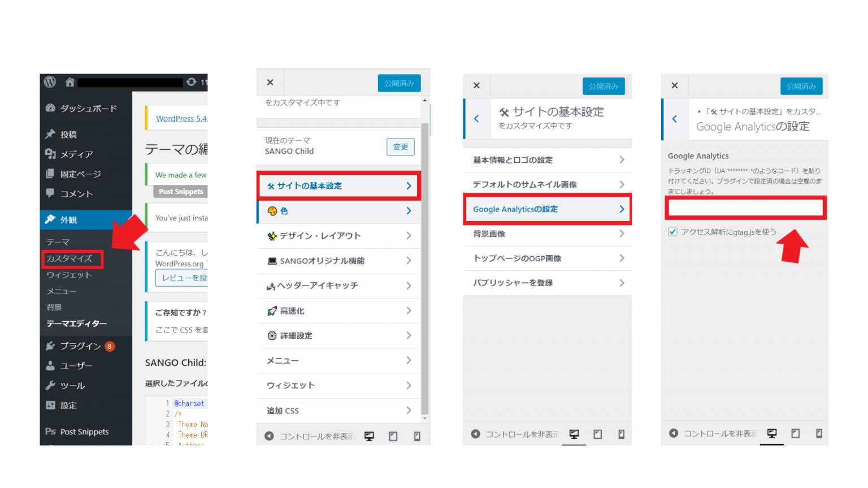
Task: Open デザイン・レイアウト section
Action: (339, 236)
